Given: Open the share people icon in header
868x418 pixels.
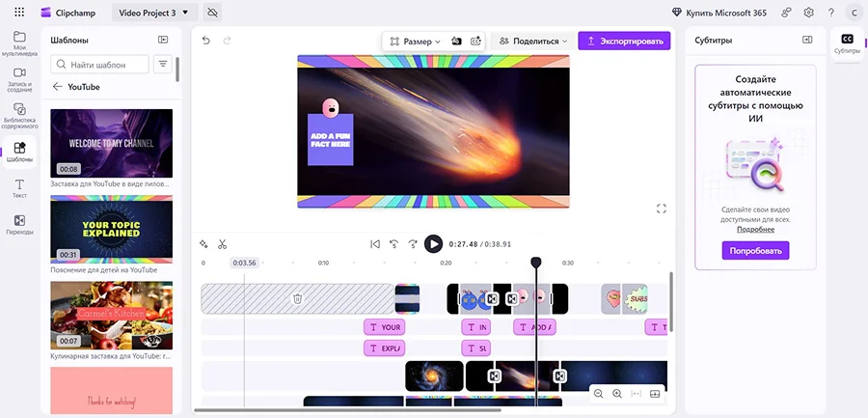Looking at the screenshot, I should coord(785,13).
